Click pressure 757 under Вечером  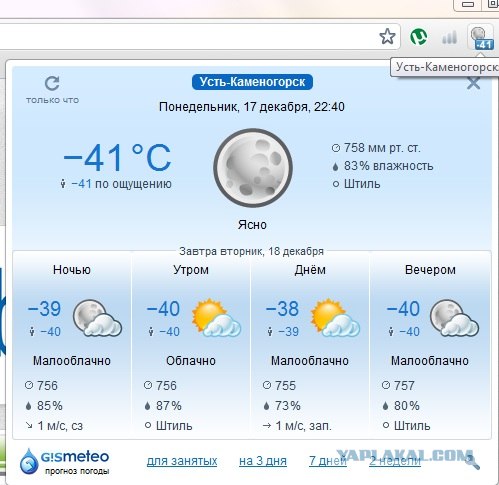404,386
